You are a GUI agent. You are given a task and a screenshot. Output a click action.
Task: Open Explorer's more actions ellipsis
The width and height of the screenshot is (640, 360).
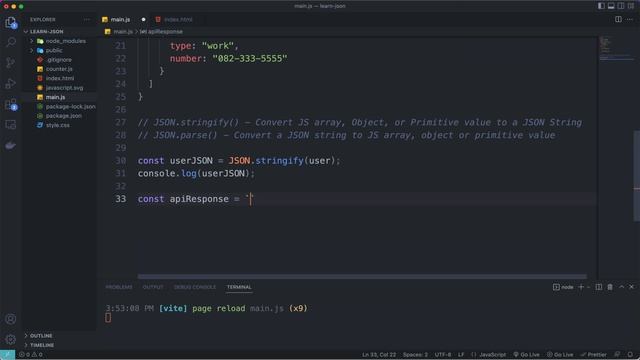(x=87, y=19)
